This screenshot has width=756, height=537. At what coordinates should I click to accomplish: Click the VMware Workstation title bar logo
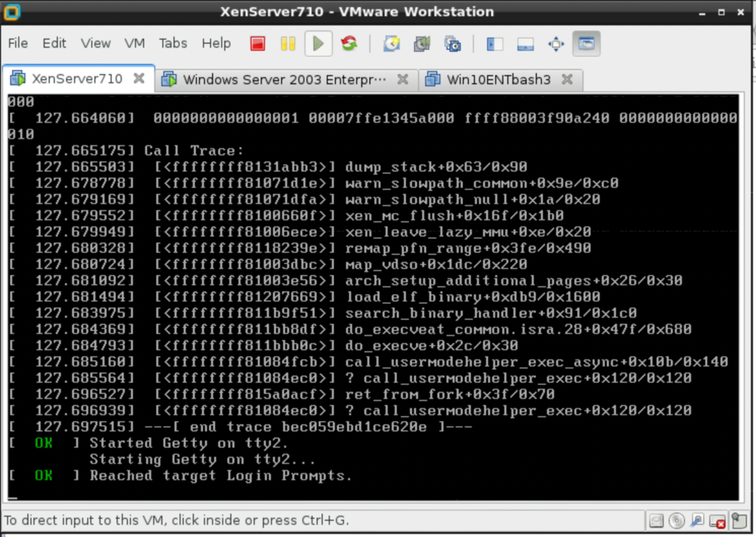tap(12, 12)
